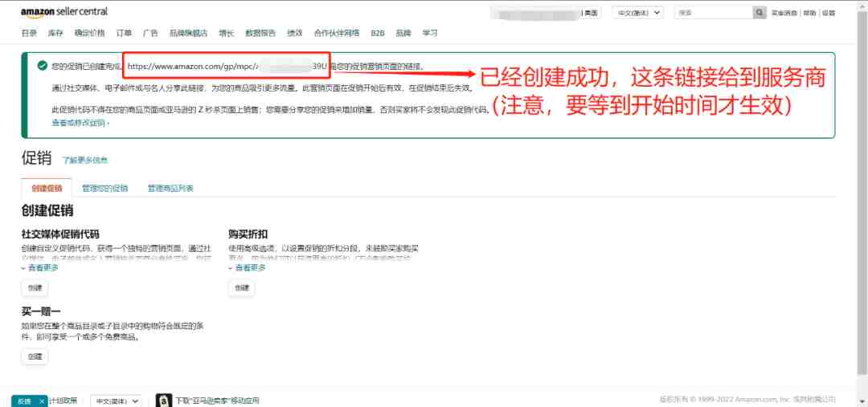
Task: Click 创建 button for 购买折扣
Action: pos(242,287)
